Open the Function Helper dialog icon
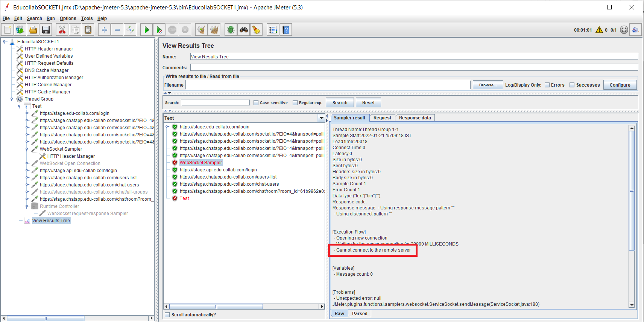644x322 pixels. point(273,30)
